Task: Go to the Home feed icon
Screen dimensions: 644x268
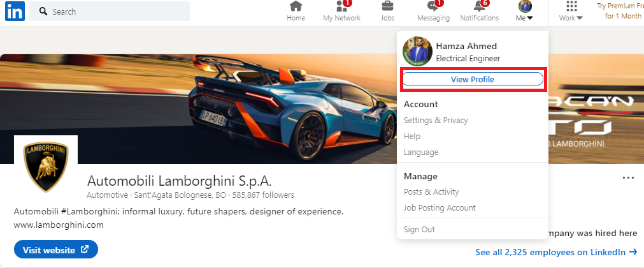Action: tap(296, 6)
